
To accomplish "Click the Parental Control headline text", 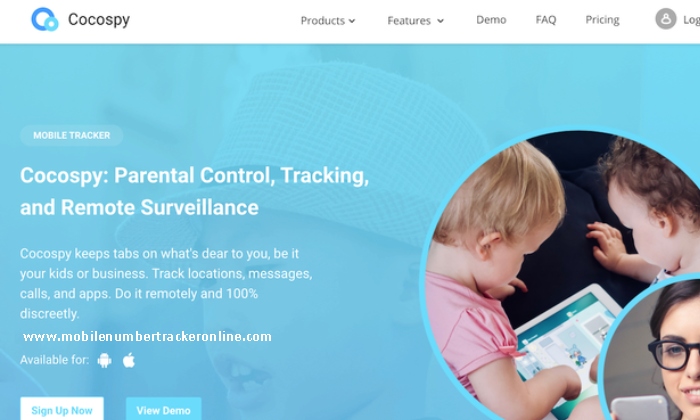I will pyautogui.click(x=194, y=191).
